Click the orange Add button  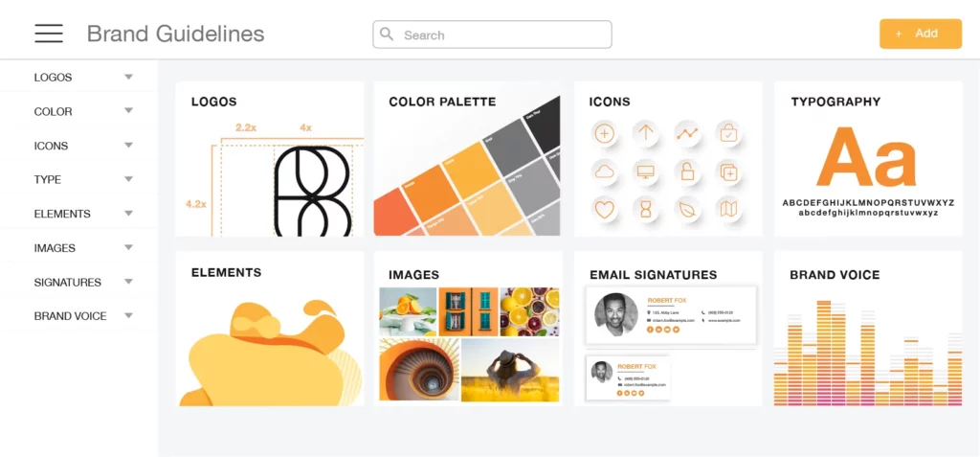point(921,34)
